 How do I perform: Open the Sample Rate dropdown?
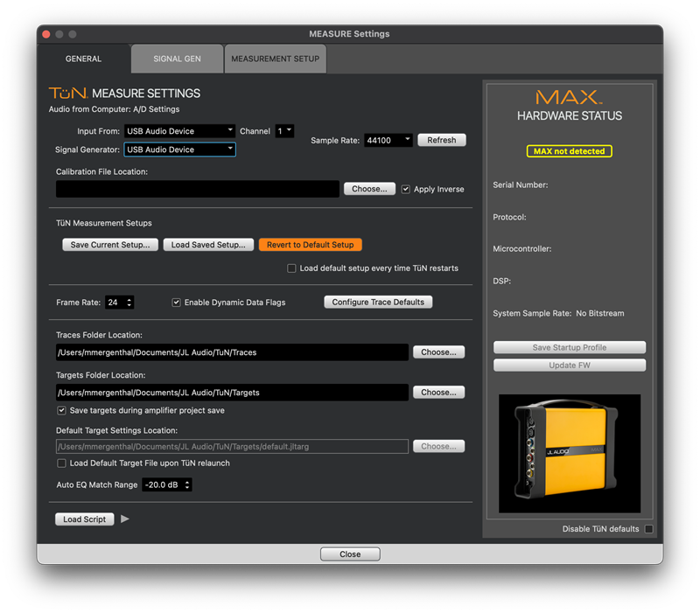pyautogui.click(x=388, y=140)
